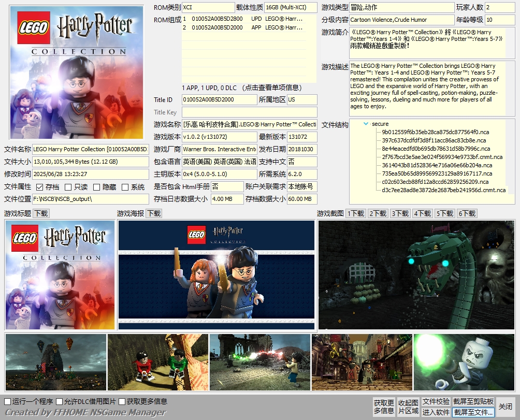Click the '1 APP, 1 UPD, 0 DLC' info link

(242, 88)
